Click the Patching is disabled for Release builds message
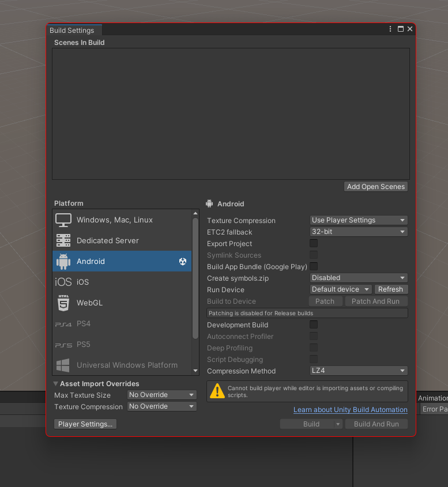The width and height of the screenshot is (448, 487). click(x=307, y=313)
